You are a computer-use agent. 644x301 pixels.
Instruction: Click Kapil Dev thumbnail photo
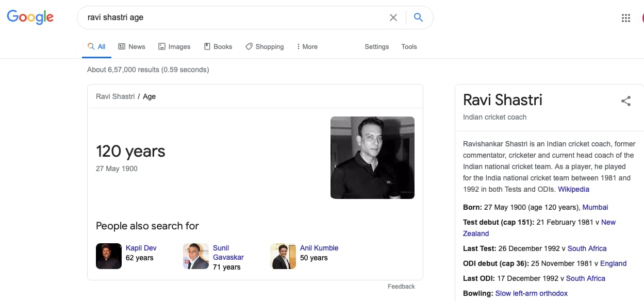point(109,256)
